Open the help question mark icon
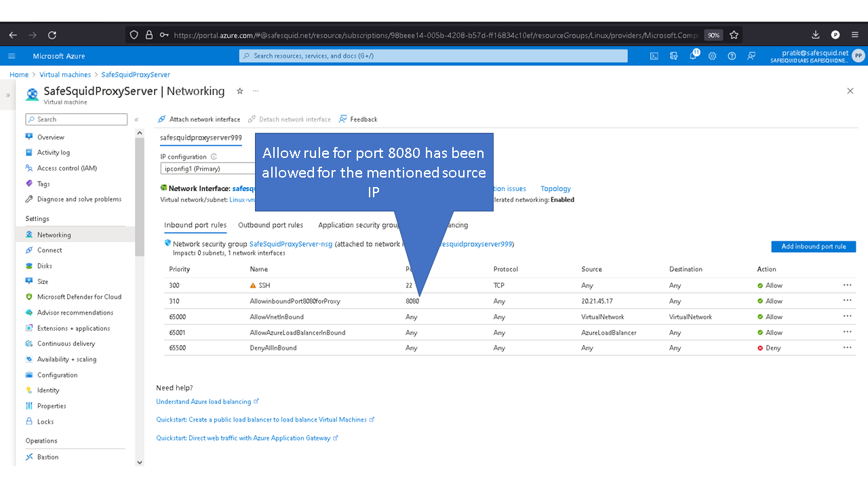 pyautogui.click(x=732, y=56)
